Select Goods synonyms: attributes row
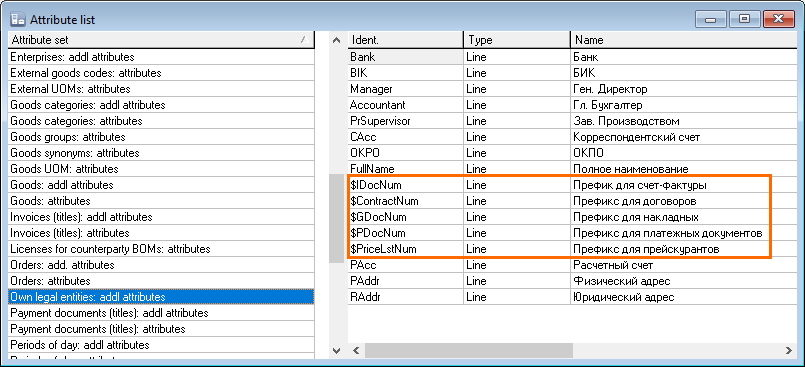805x367 pixels. click(161, 153)
